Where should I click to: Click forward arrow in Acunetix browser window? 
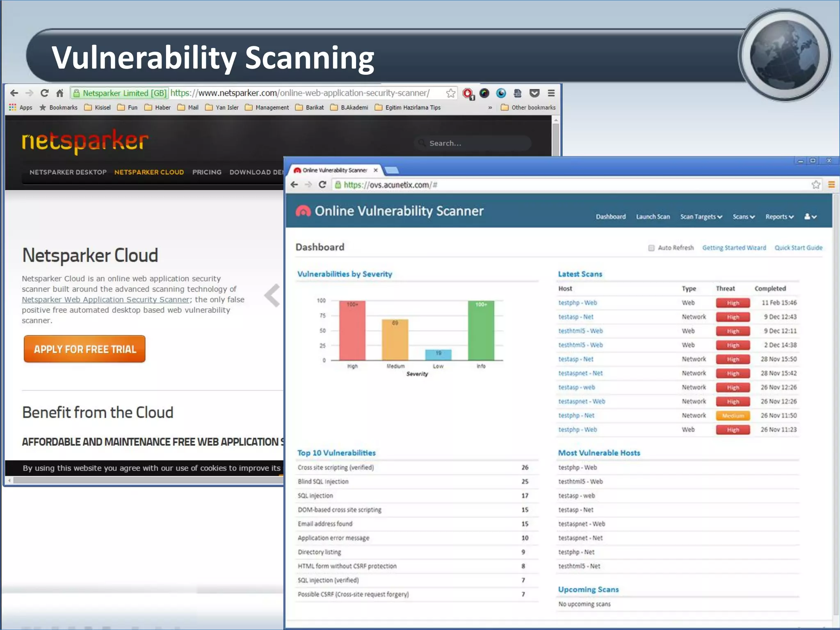pyautogui.click(x=308, y=185)
